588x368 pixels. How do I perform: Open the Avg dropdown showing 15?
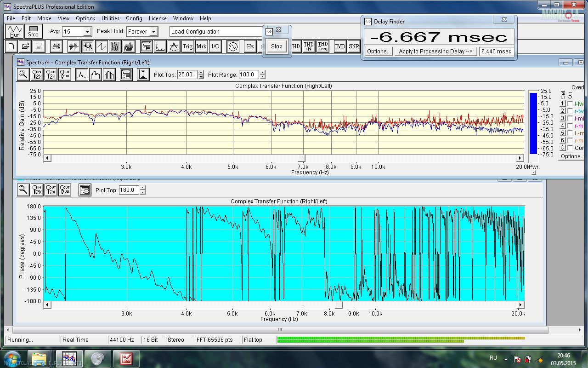click(87, 32)
